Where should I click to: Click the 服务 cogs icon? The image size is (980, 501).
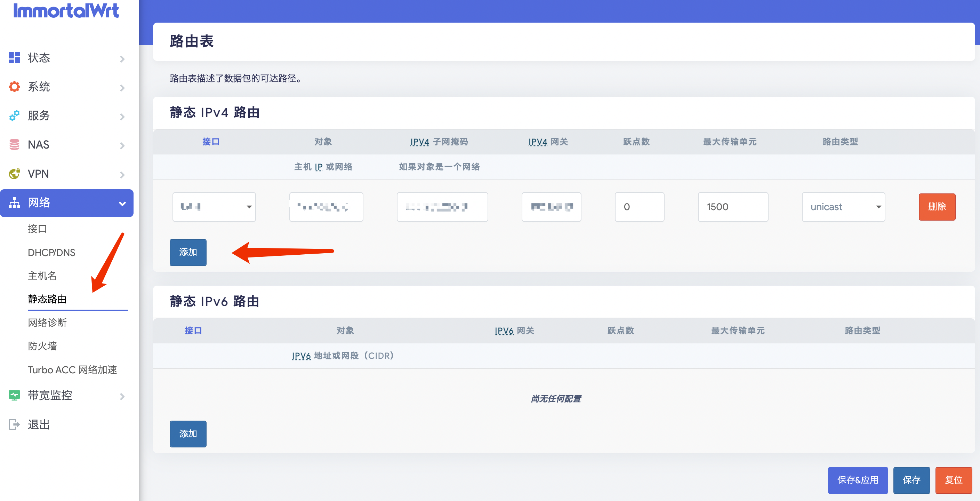pyautogui.click(x=15, y=116)
